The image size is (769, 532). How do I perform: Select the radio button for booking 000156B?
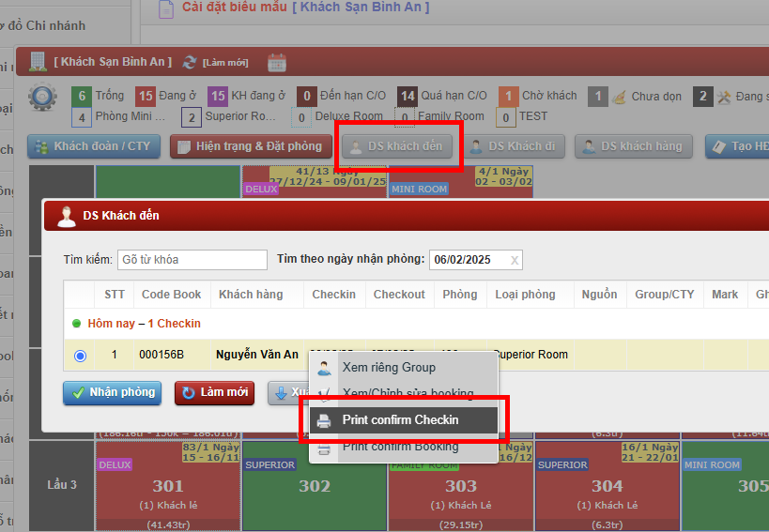coord(80,356)
